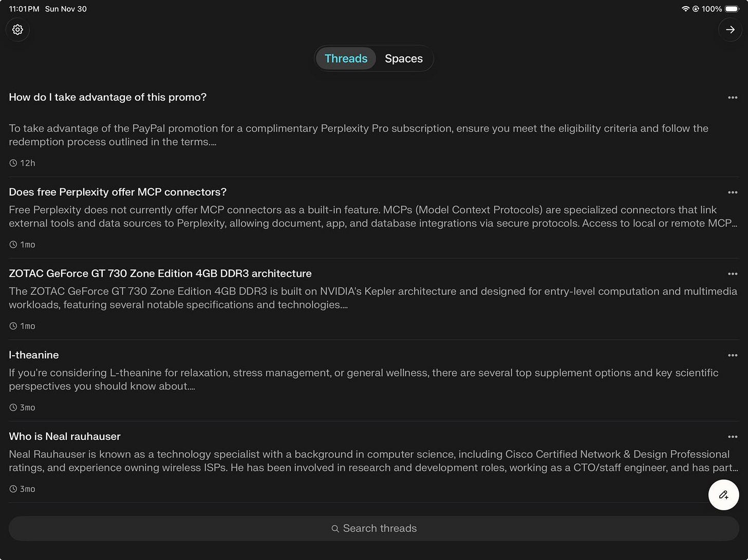748x560 pixels.
Task: Open options for Neal rauhauser thread
Action: coord(733,437)
